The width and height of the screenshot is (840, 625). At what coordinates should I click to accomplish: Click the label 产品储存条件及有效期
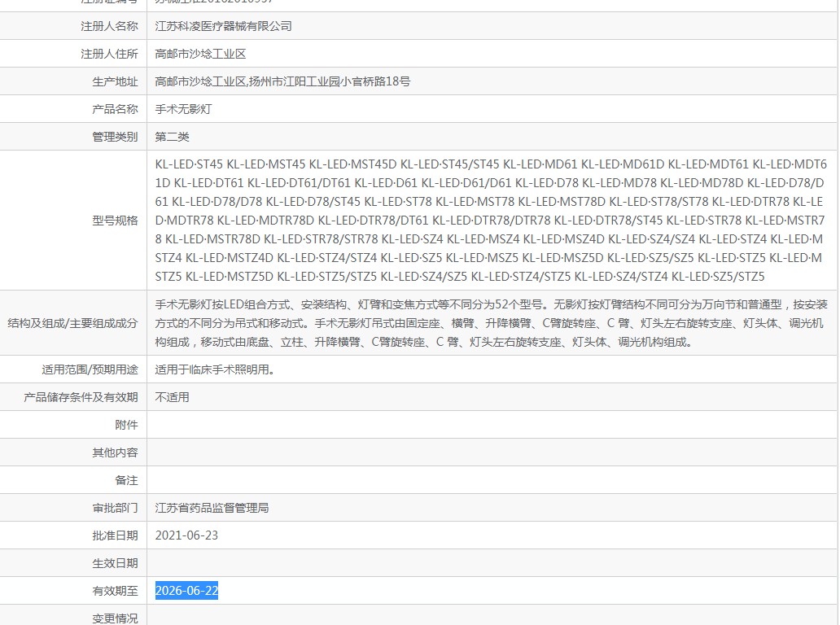pos(81,397)
